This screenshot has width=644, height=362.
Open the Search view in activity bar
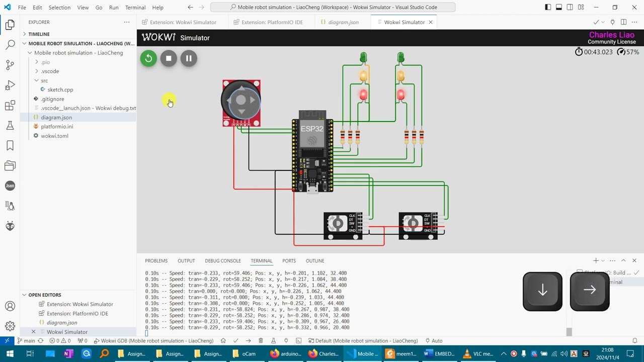[x=10, y=45]
